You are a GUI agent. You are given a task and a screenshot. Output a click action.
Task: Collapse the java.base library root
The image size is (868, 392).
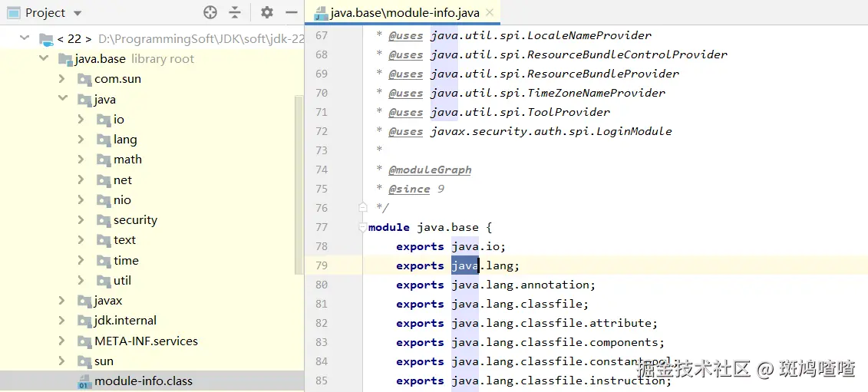pyautogui.click(x=44, y=59)
